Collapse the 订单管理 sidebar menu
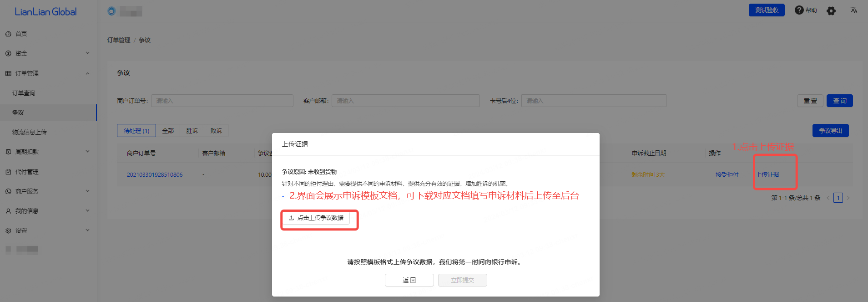 point(48,73)
